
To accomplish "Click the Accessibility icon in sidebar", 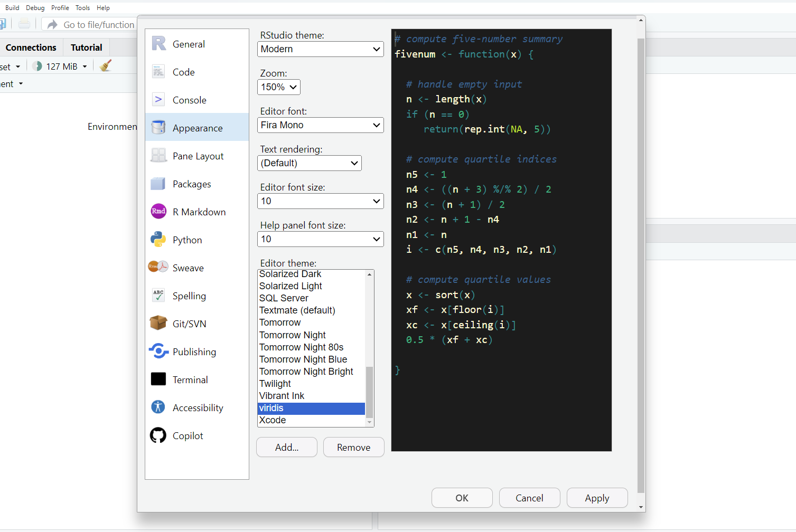I will click(158, 407).
